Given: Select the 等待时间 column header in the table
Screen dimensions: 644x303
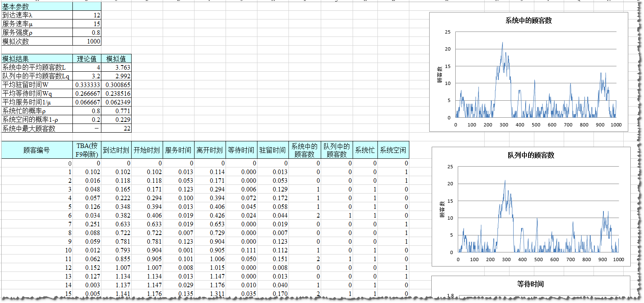Looking at the screenshot, I should coord(241,150).
